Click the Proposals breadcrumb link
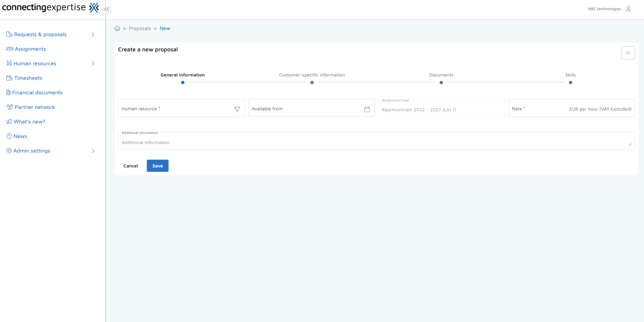The height and width of the screenshot is (322, 644). click(140, 28)
